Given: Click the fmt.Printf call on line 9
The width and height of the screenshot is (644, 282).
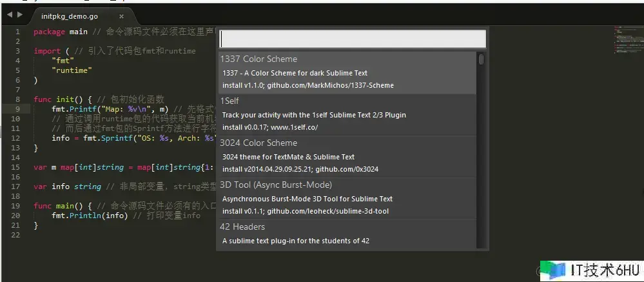Looking at the screenshot, I should (x=110, y=109).
